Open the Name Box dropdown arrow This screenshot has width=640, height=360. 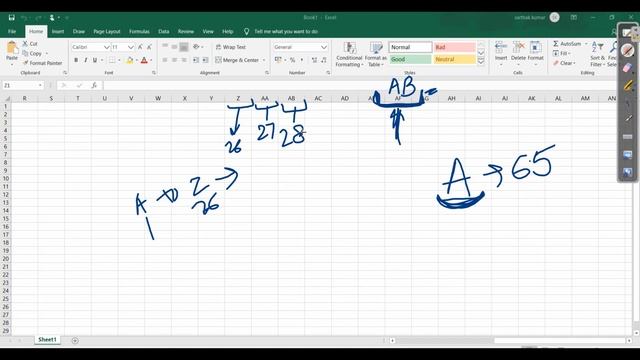[40, 85]
